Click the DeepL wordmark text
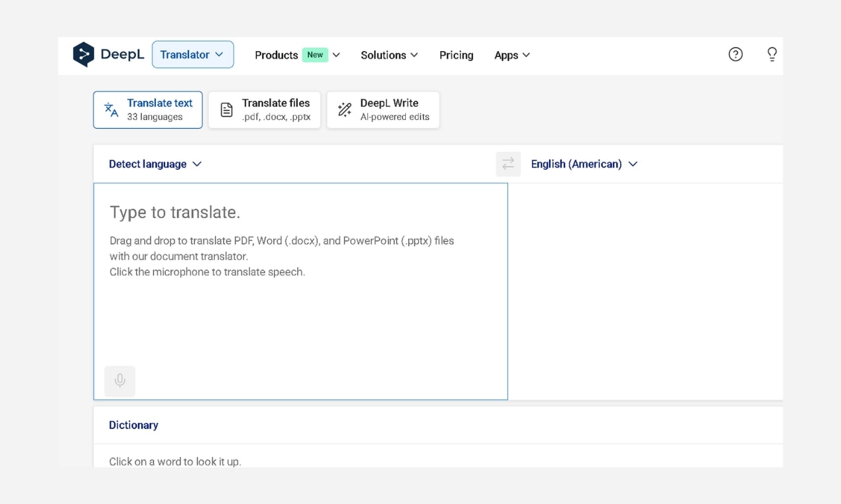 tap(122, 54)
